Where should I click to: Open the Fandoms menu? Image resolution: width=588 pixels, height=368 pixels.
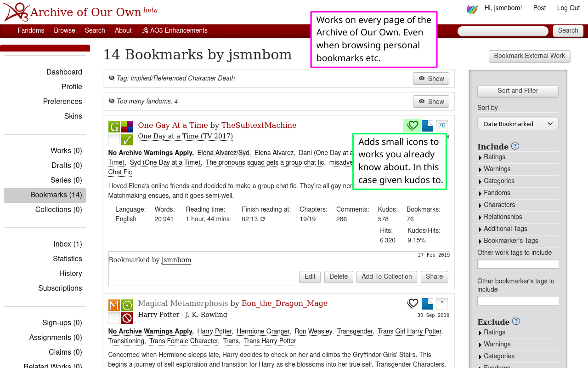click(x=31, y=30)
